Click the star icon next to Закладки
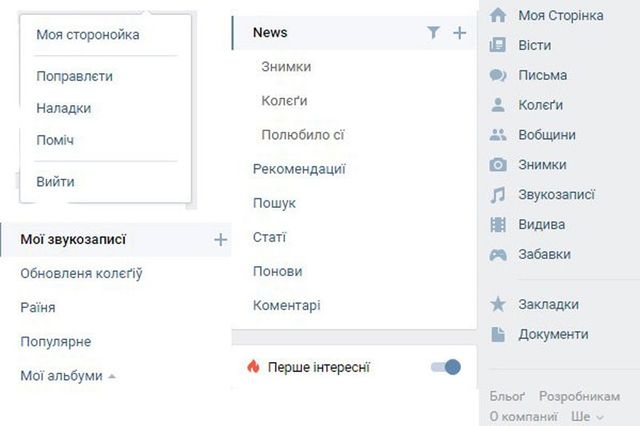The height and width of the screenshot is (426, 640). (498, 304)
